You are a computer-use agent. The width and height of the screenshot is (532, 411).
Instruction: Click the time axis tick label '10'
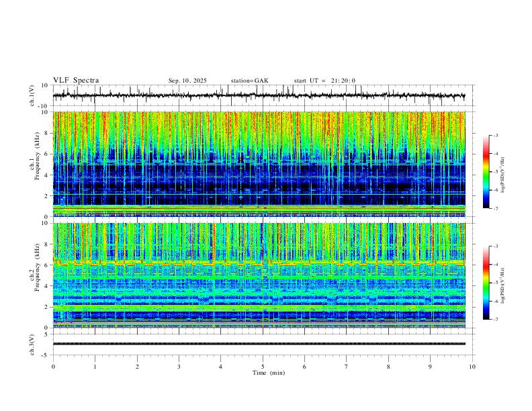click(x=472, y=367)
